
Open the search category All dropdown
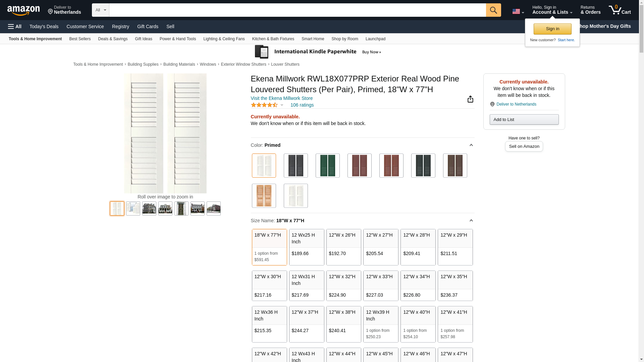[x=101, y=10]
